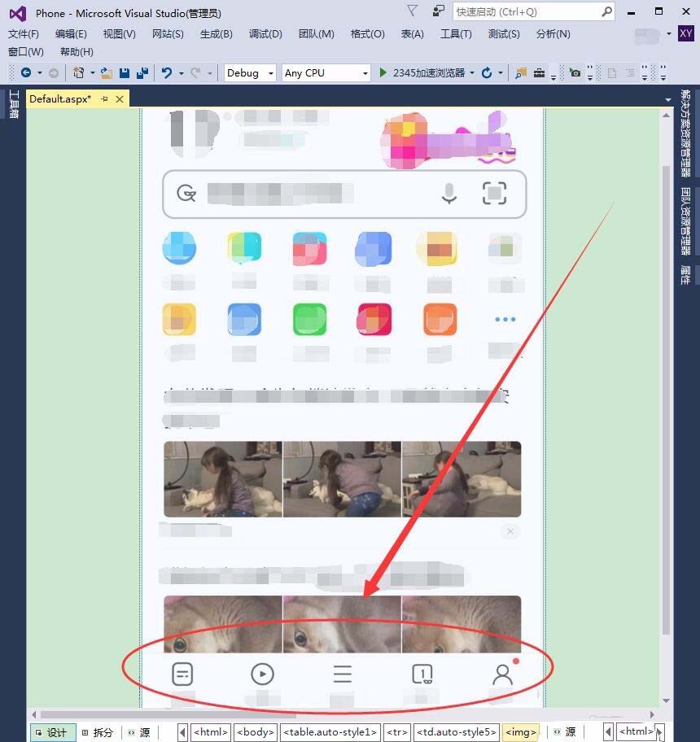Open the 调试(D) menu
Image resolution: width=700 pixels, height=742 pixels.
point(265,33)
